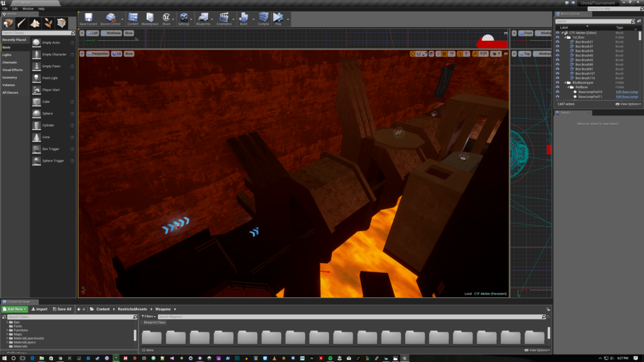Open the Edit menu
Screen dimensions: 644x362
(15, 9)
